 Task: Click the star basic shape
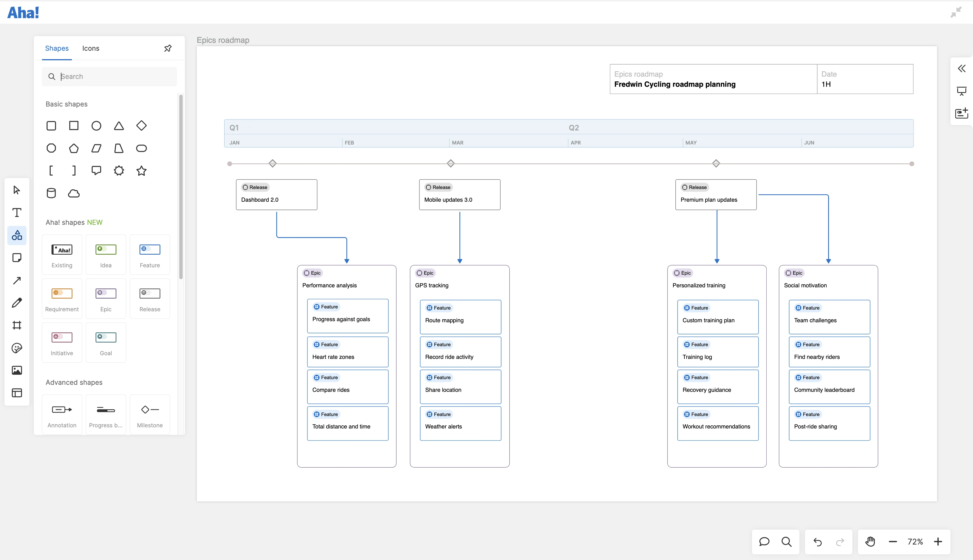click(x=141, y=171)
